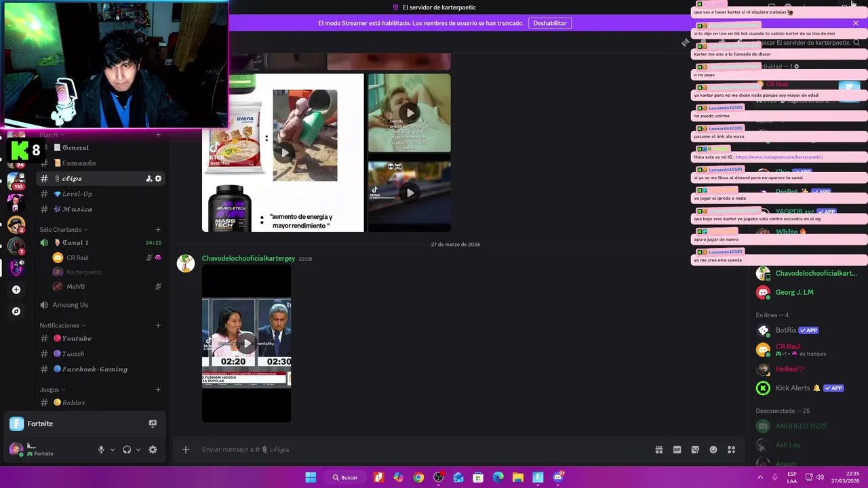Collapse the Notificaciones category
868x488 pixels.
click(62, 325)
